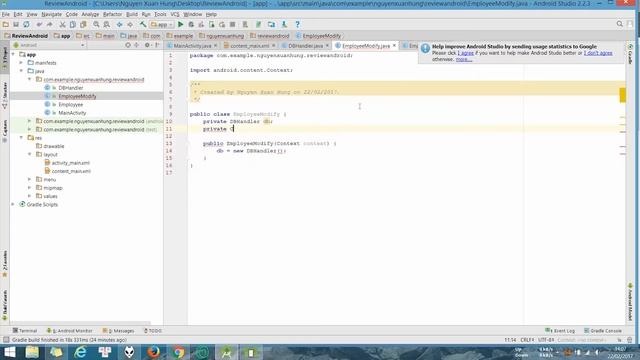This screenshot has width=640, height=360.
Task: Select DBHandler class in project tree
Action: [71, 88]
